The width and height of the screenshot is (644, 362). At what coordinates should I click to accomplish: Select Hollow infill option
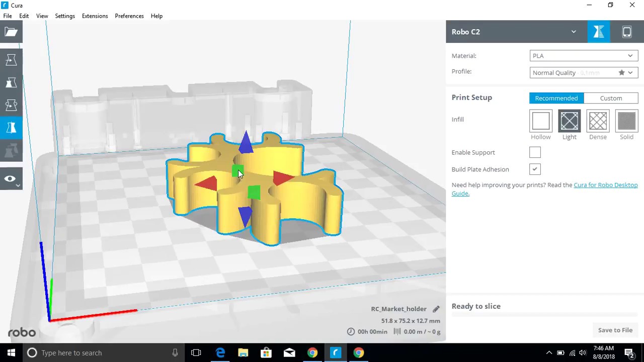pyautogui.click(x=541, y=121)
